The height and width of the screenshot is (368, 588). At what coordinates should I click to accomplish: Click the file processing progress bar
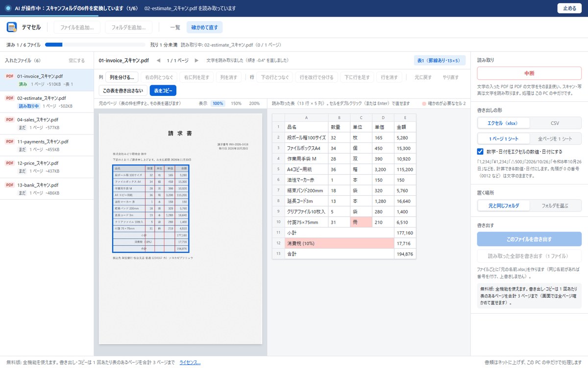95,45
